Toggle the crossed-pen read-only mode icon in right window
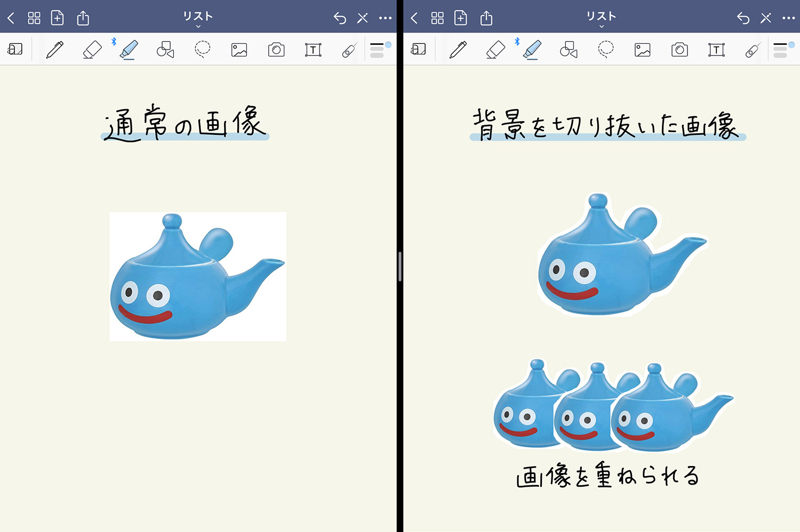The width and height of the screenshot is (800, 532). pos(766,18)
